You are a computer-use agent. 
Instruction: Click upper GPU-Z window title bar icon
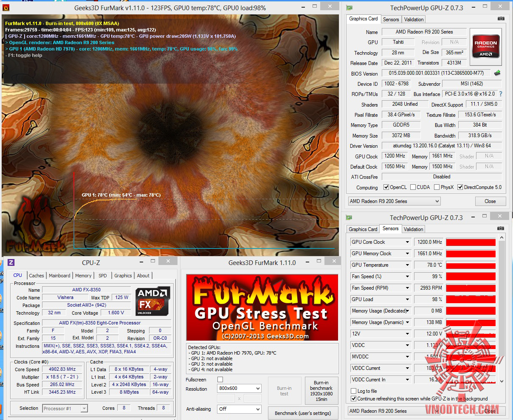[x=349, y=8]
